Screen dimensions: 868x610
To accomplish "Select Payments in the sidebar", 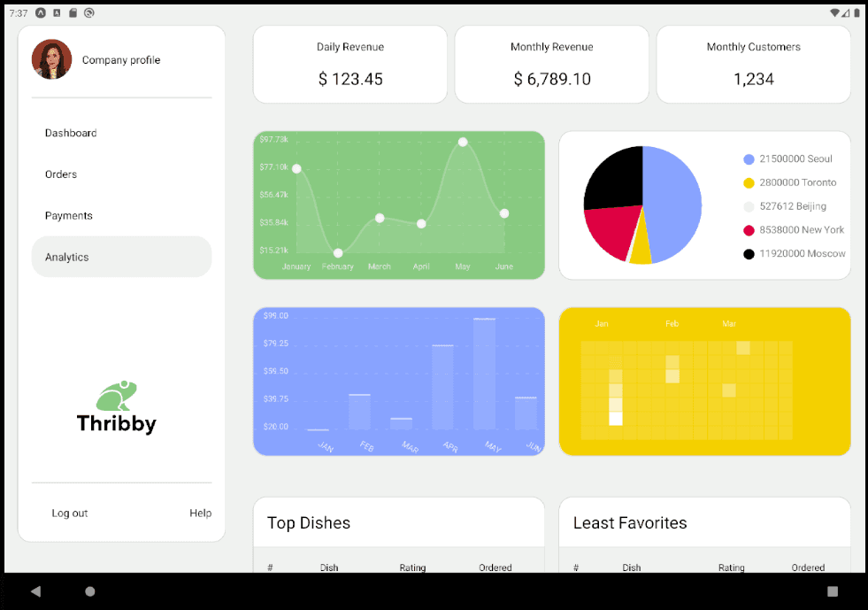I will coord(68,215).
